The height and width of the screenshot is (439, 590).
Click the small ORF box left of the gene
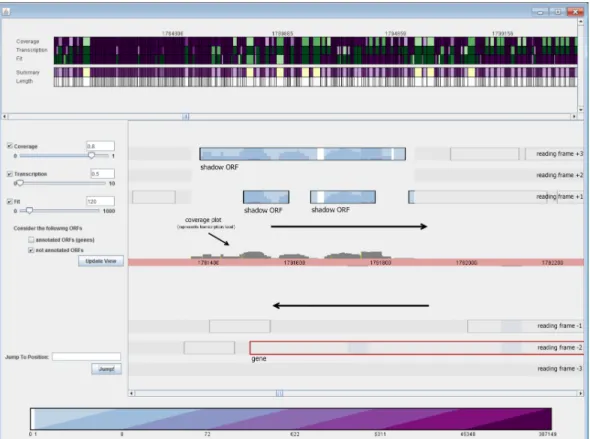tap(209, 348)
